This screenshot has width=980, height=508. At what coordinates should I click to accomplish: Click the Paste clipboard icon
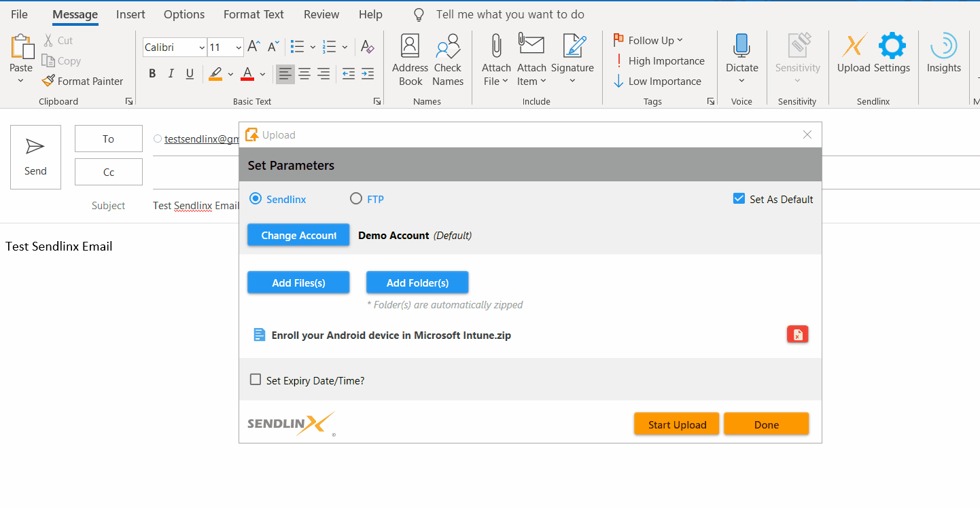(x=21, y=46)
